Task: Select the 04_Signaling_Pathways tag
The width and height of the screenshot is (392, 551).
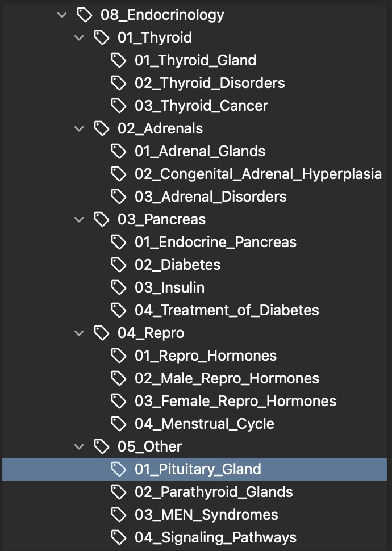Action: [215, 537]
